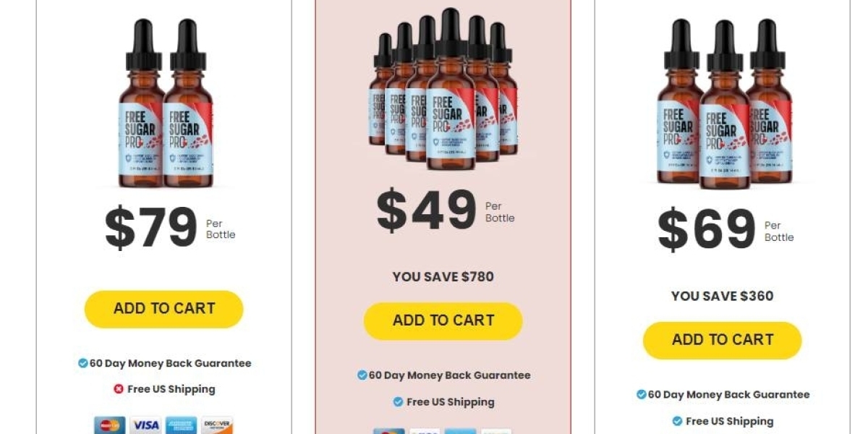Add the $49 per bottle package to cart
Viewport: 868px width, 434px height.
coord(443,321)
